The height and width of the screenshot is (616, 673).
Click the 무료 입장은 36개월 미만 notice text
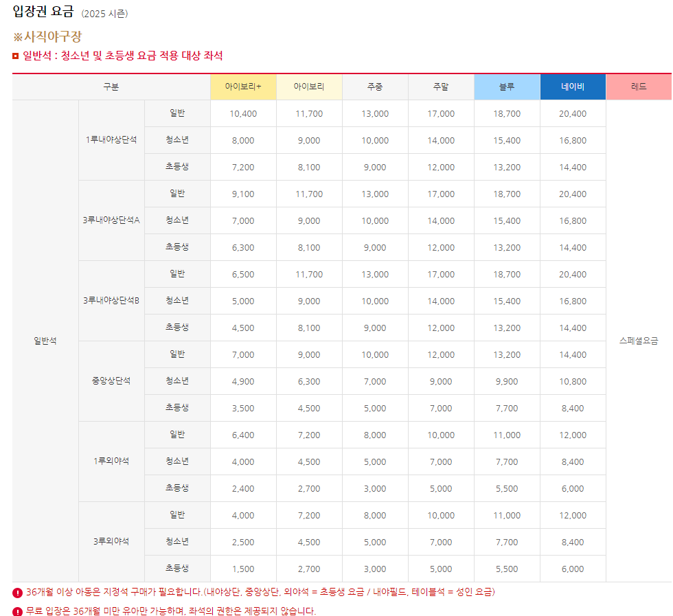(171, 611)
